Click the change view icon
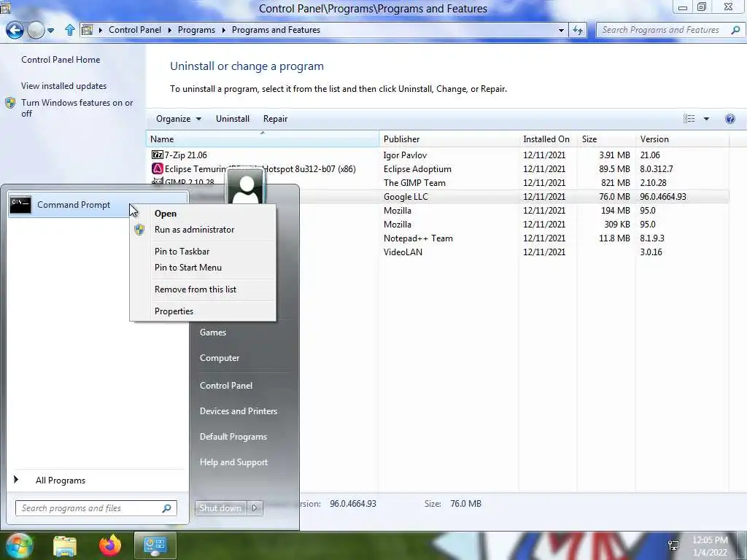Image resolution: width=747 pixels, height=560 pixels. [x=689, y=119]
